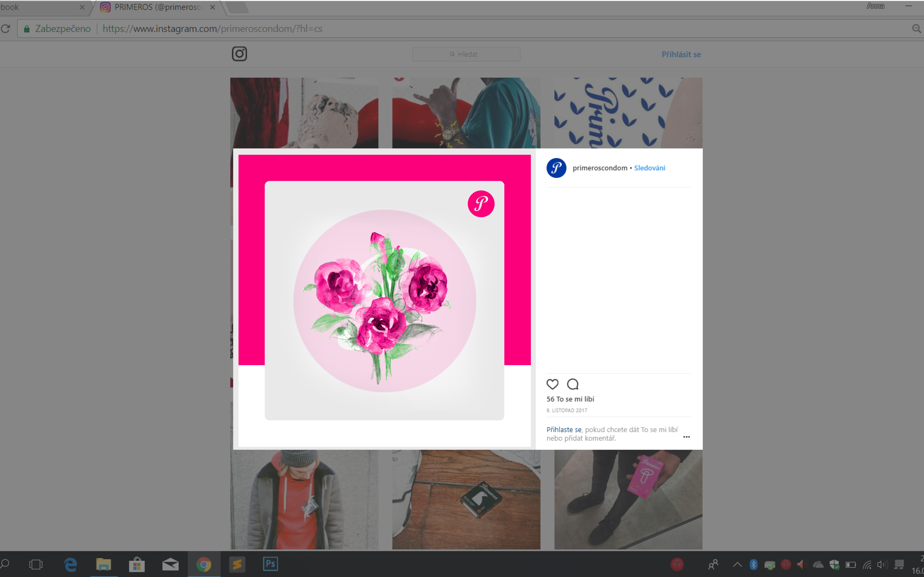This screenshot has width=924, height=577.
Task: Click the address bar URL
Action: 212,29
